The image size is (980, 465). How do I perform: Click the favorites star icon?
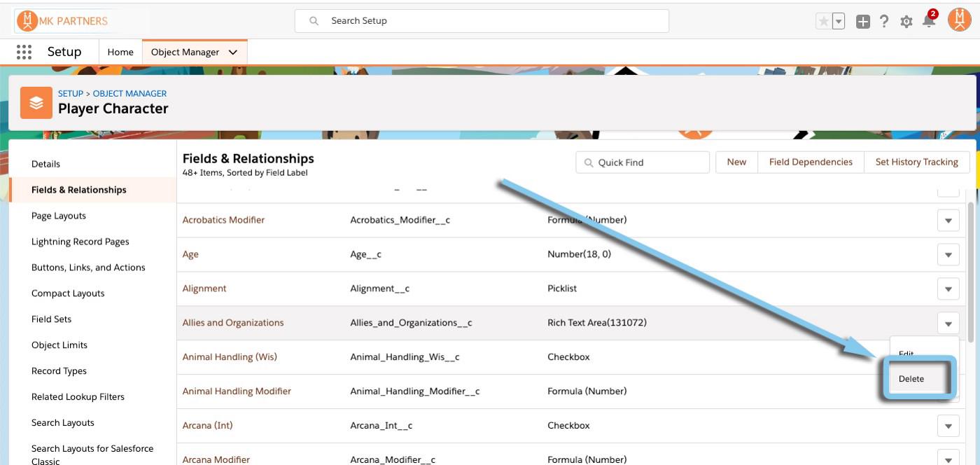824,22
